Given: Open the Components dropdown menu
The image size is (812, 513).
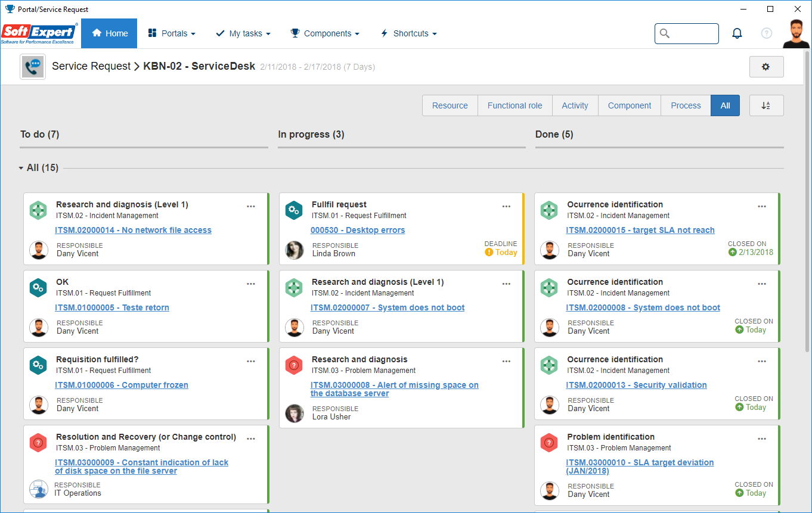Looking at the screenshot, I should [x=325, y=33].
